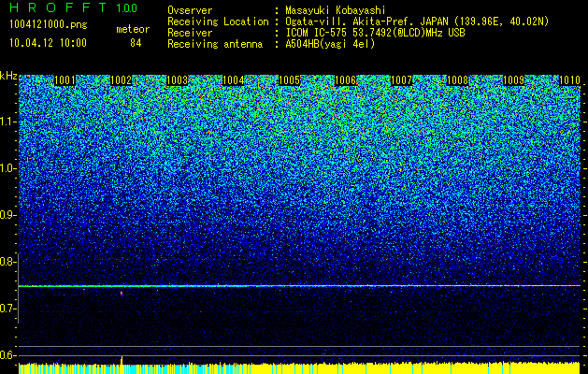588x374 pixels.
Task: Click the 'Receiving Location' field label
Action: pos(218,22)
